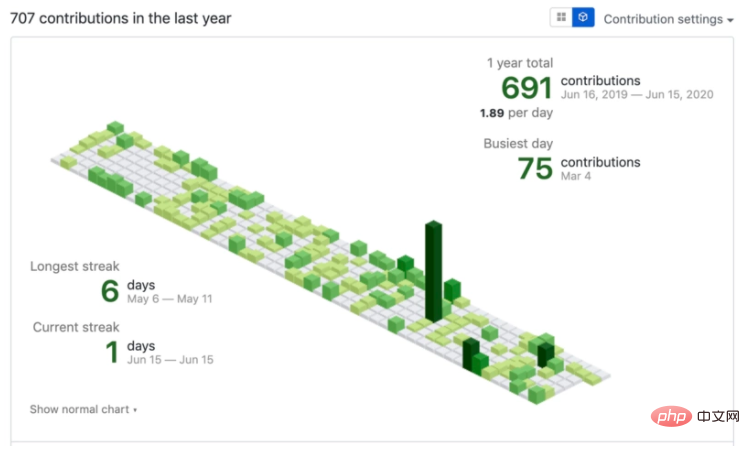The width and height of the screenshot is (750, 449).
Task: Click the Show normal chart link
Action: click(83, 409)
